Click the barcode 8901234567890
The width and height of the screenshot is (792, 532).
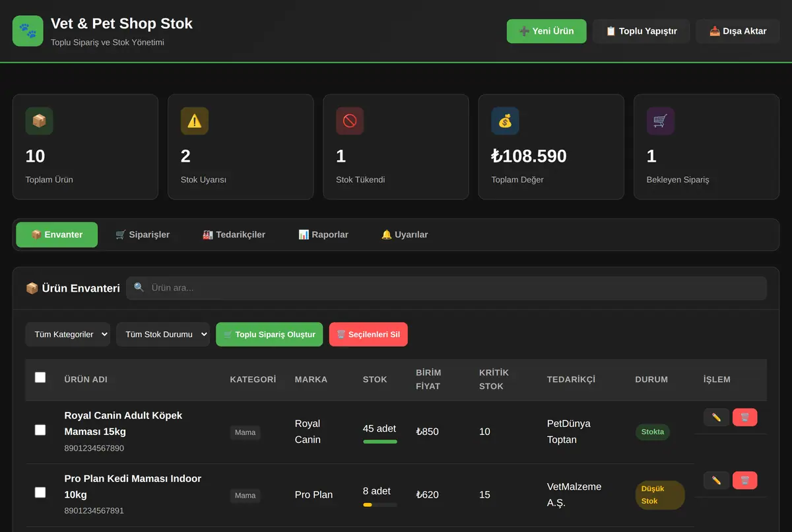pos(94,448)
